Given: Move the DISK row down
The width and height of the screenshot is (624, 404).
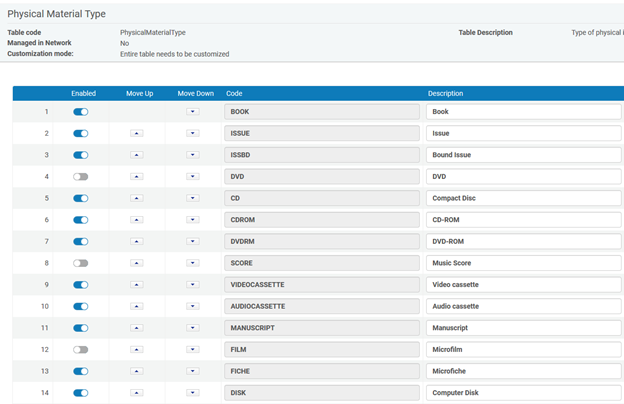Looking at the screenshot, I should (x=193, y=393).
